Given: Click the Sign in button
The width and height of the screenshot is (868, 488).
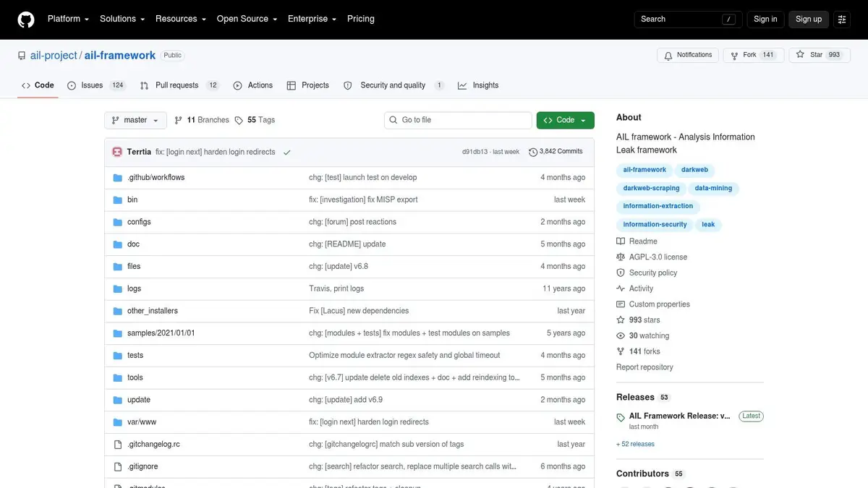Looking at the screenshot, I should pos(765,20).
